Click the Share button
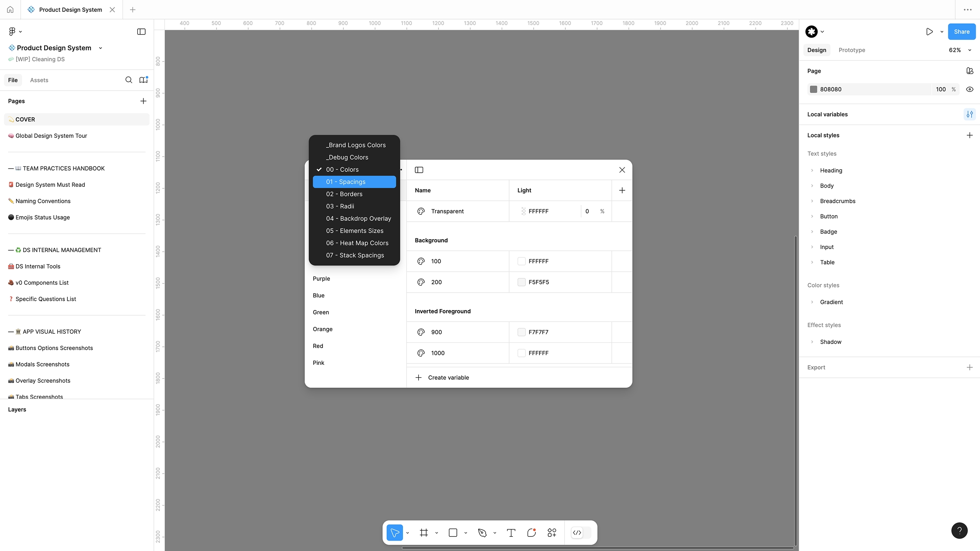This screenshot has width=980, height=551. pyautogui.click(x=961, y=31)
